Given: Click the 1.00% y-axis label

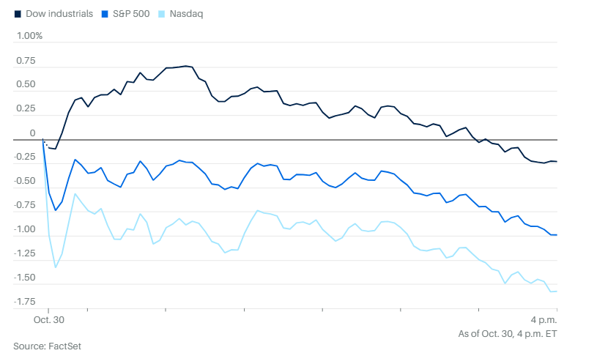Looking at the screenshot, I should [x=29, y=36].
